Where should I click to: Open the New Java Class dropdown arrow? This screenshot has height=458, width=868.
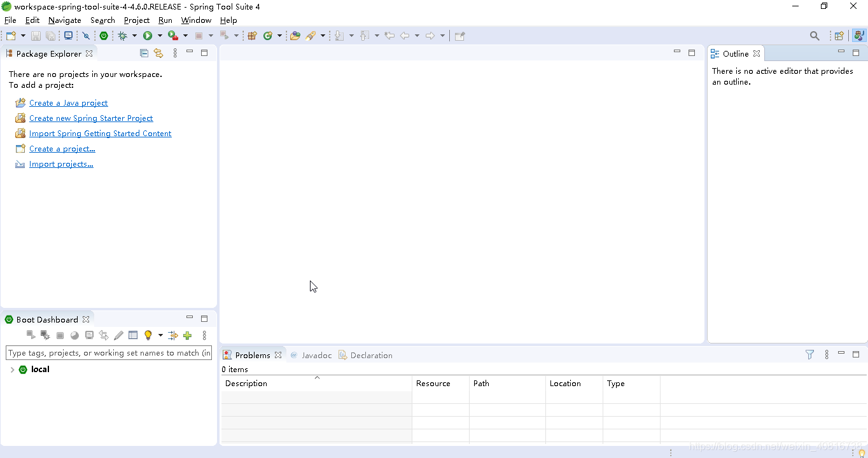point(279,36)
